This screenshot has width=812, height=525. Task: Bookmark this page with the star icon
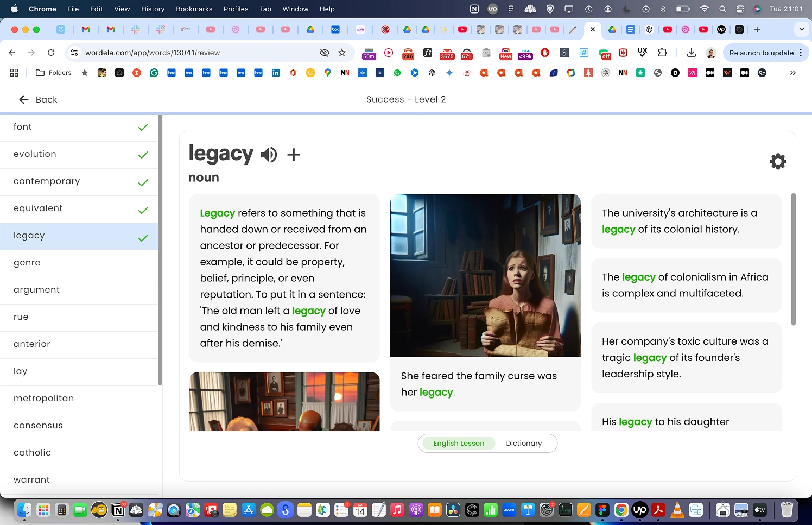pos(342,53)
